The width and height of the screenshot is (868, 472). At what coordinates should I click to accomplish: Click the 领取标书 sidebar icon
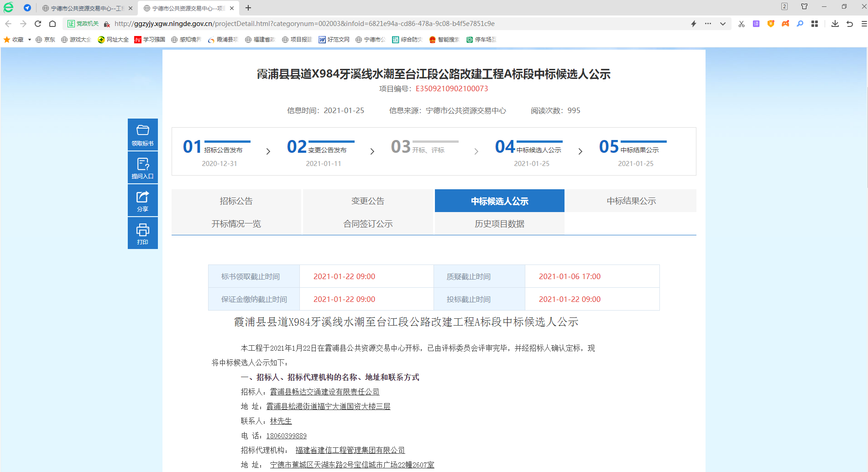coord(142,135)
